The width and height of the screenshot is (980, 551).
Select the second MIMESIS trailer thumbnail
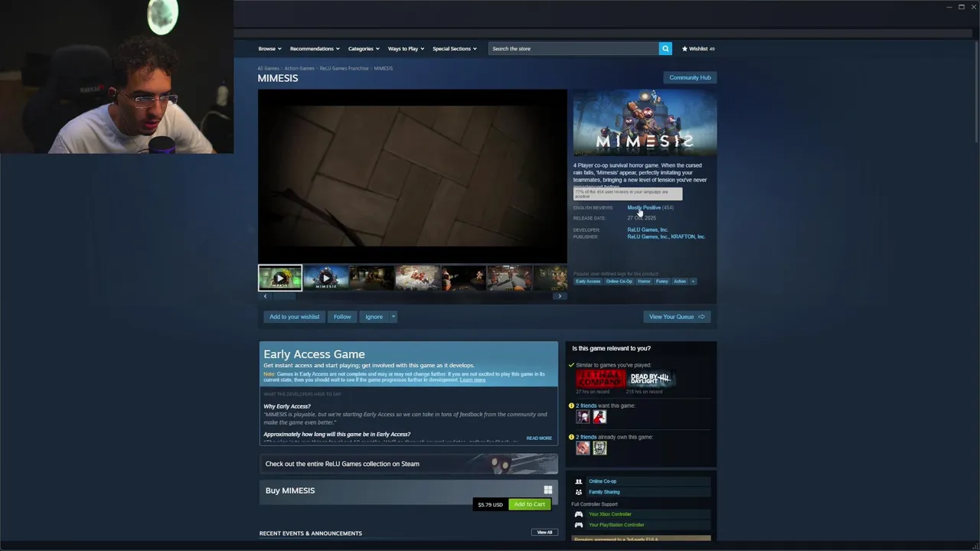[x=326, y=278]
